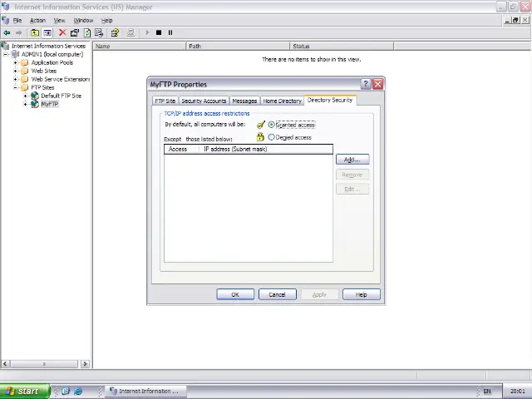This screenshot has width=532, height=399.
Task: Click the Back arrow in the toolbar
Action: coord(7,33)
